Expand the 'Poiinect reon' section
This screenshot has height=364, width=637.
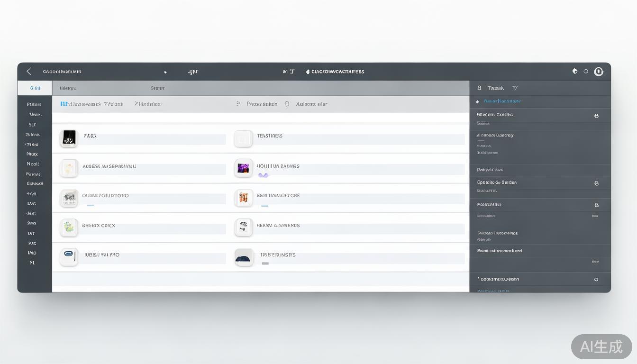coord(490,170)
